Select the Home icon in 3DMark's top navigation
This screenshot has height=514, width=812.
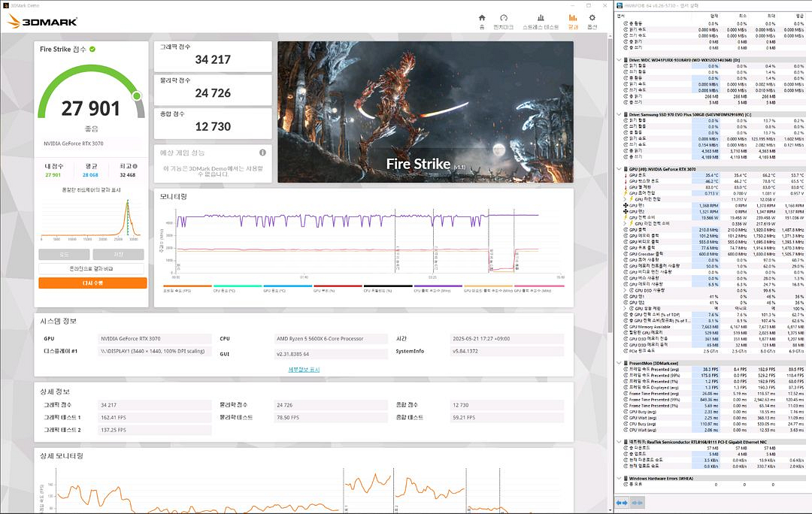[481, 18]
